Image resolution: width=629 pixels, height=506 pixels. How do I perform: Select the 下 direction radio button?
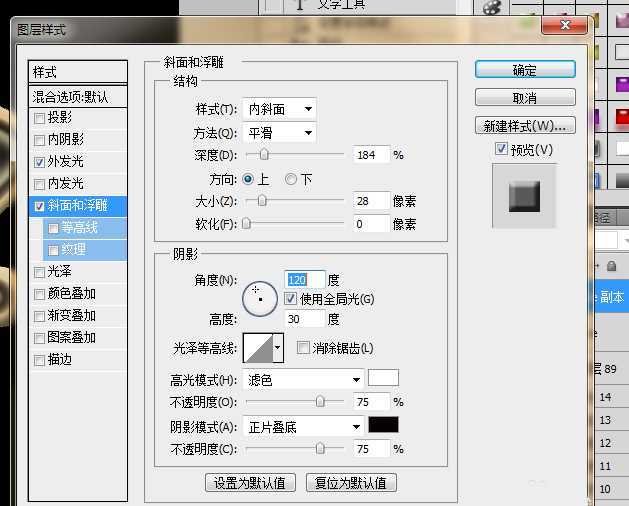tap(291, 179)
